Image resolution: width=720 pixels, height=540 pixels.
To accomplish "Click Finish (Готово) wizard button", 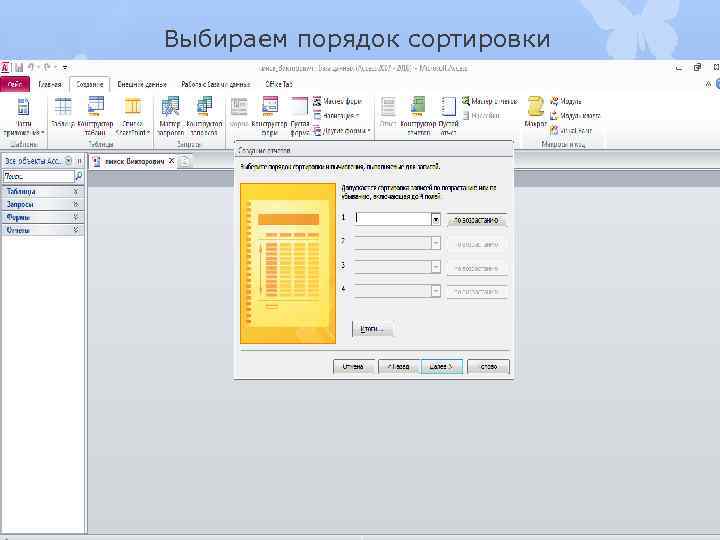I will pos(488,366).
